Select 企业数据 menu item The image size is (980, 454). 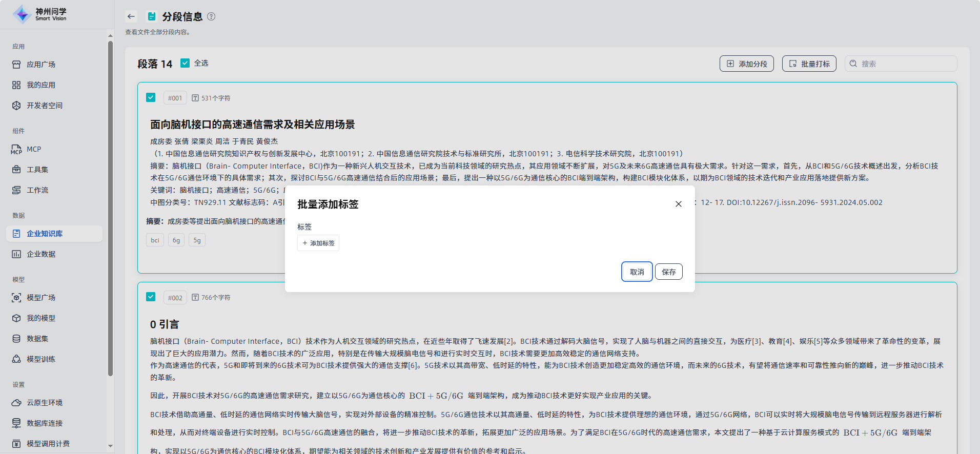tap(41, 254)
